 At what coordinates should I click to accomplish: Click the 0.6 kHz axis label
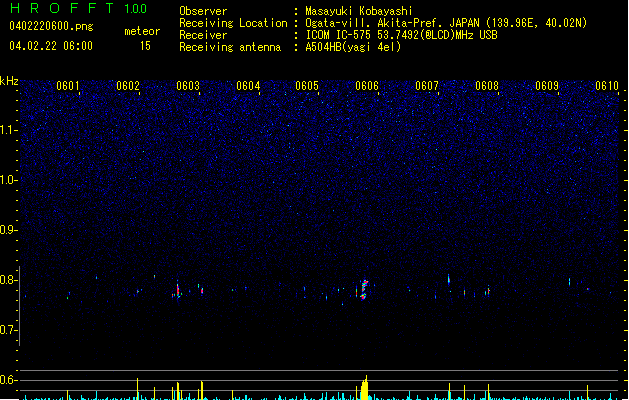click(8, 380)
